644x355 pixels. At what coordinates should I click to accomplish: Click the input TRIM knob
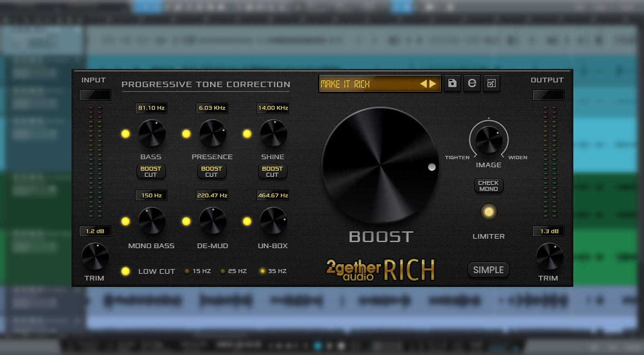[95, 256]
